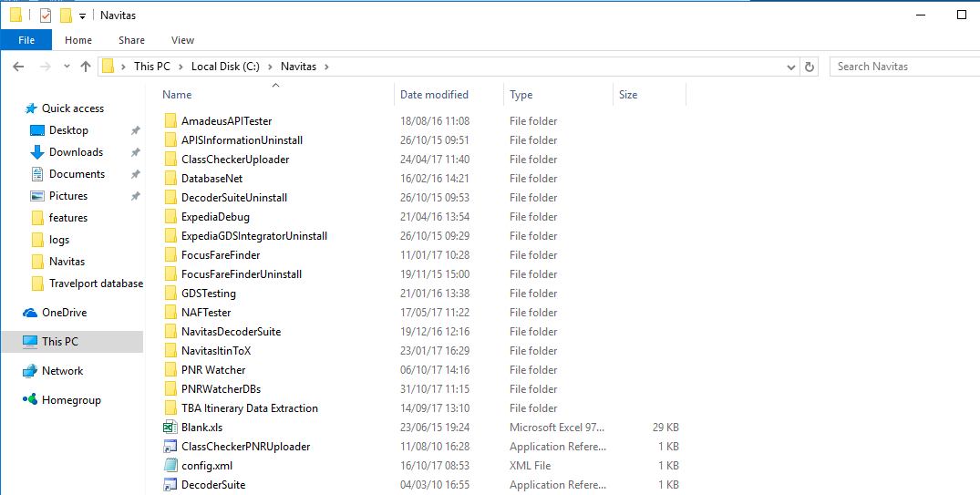Image resolution: width=980 pixels, height=495 pixels.
Task: Switch to the Share ribbon tab
Action: (x=131, y=40)
